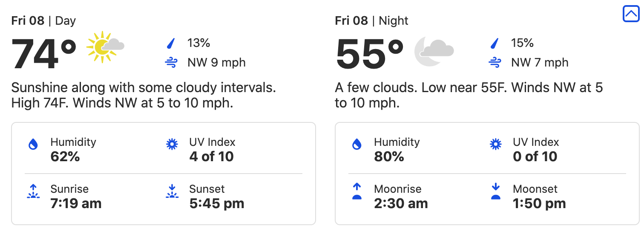Click the day wind icon

(171, 63)
